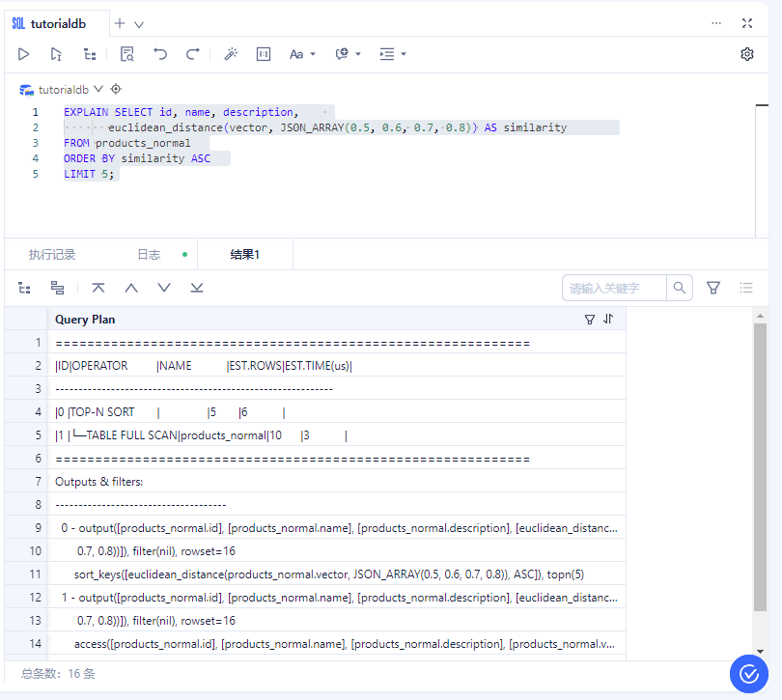This screenshot has height=700, width=782.
Task: Switch to the 日志 tab
Action: (149, 255)
